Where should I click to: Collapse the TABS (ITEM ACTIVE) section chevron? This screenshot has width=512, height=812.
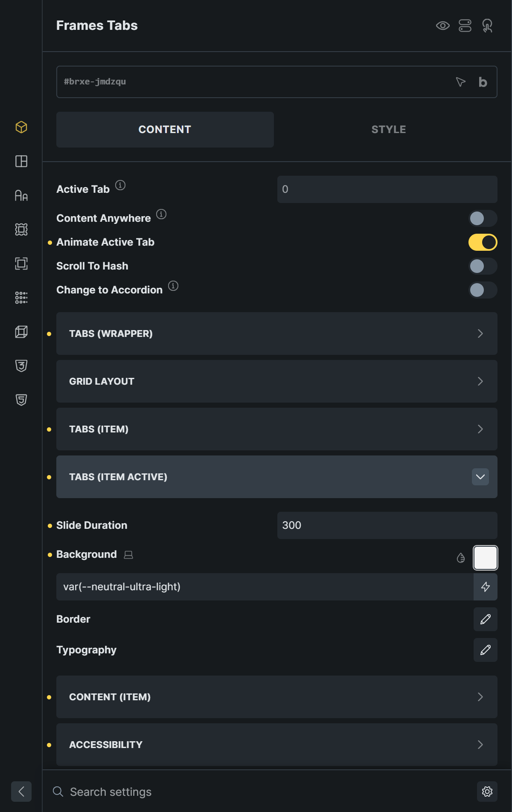click(480, 477)
